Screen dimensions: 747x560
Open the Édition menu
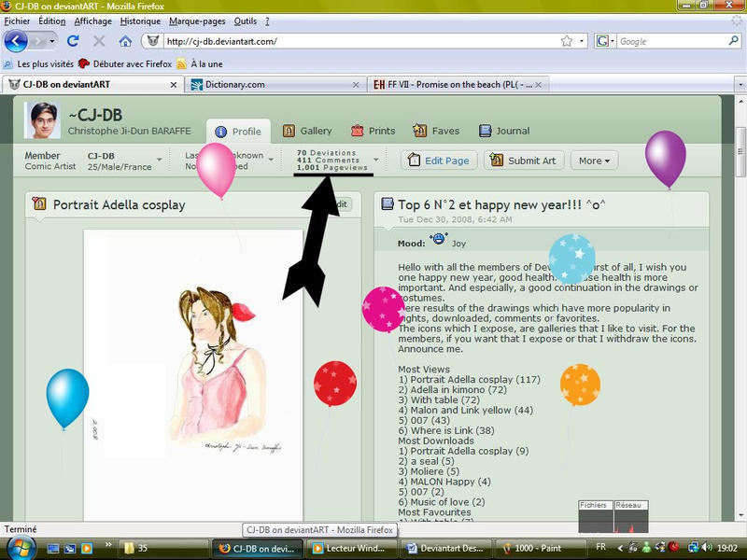tap(52, 21)
